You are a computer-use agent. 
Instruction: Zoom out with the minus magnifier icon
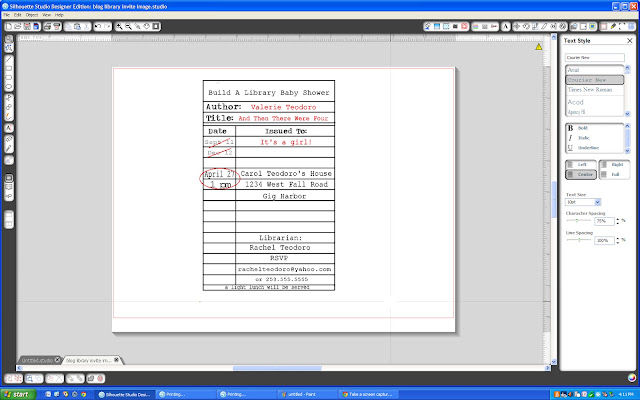tap(128, 27)
